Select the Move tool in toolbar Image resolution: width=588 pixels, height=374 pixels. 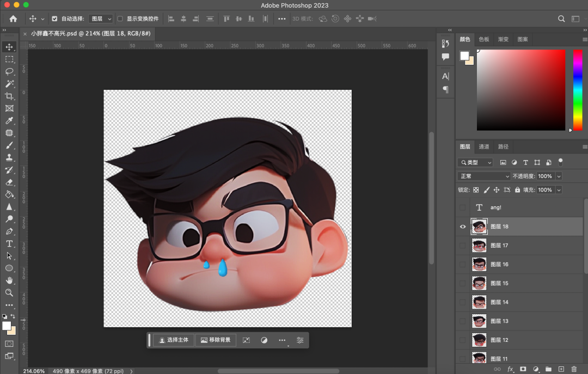(x=9, y=47)
